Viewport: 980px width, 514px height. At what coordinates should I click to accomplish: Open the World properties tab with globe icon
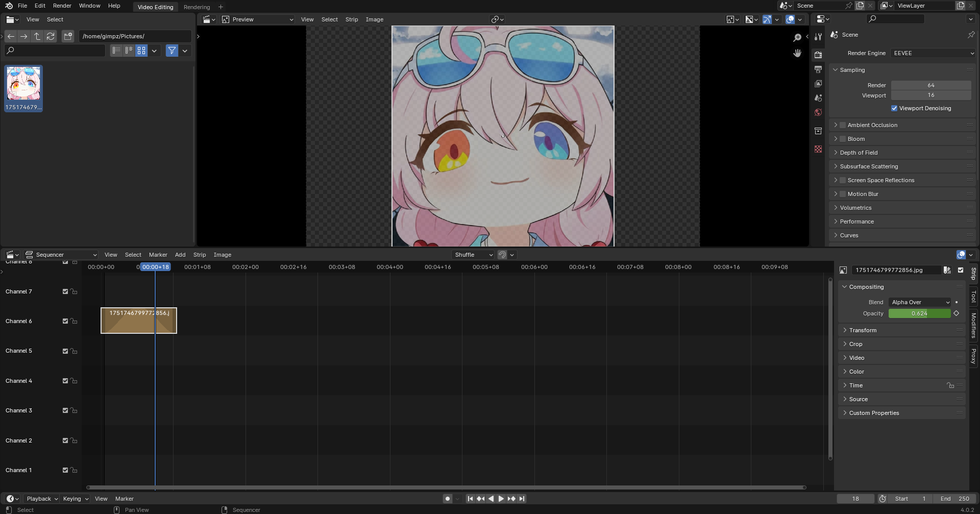tap(818, 112)
